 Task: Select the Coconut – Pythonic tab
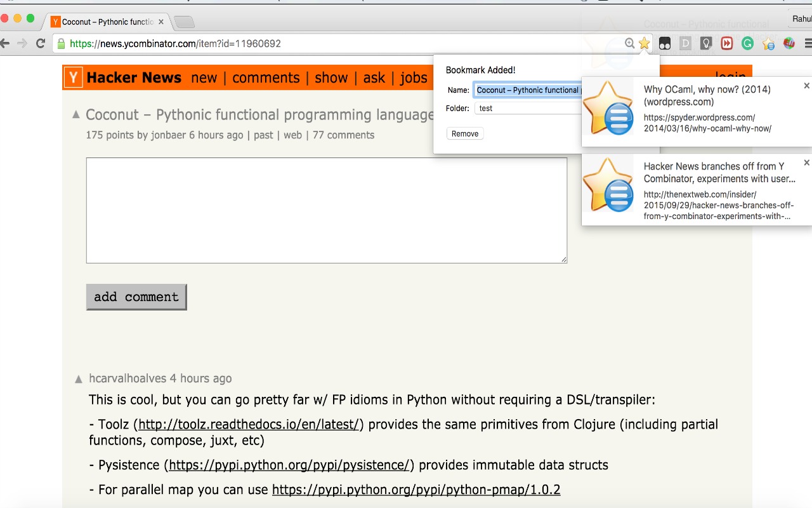[107, 22]
